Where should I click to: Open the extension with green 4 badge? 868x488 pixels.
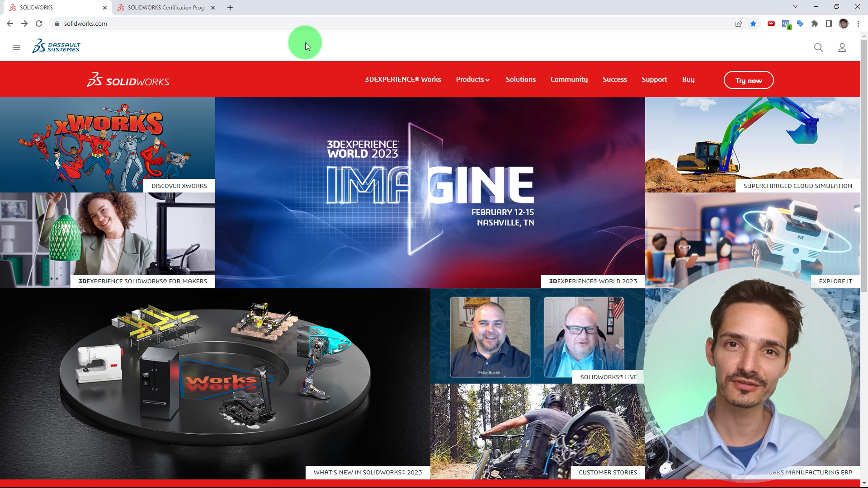[x=786, y=24]
